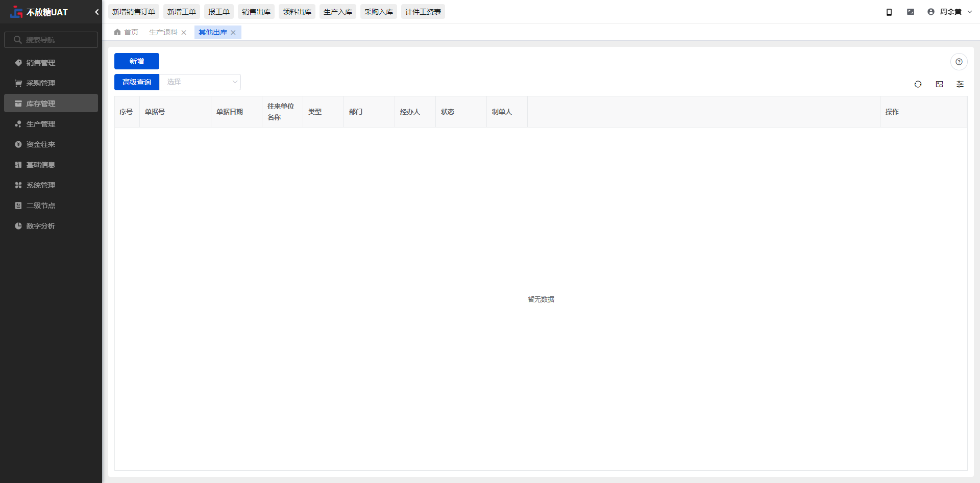Click the 生产管理 icon

[18, 124]
